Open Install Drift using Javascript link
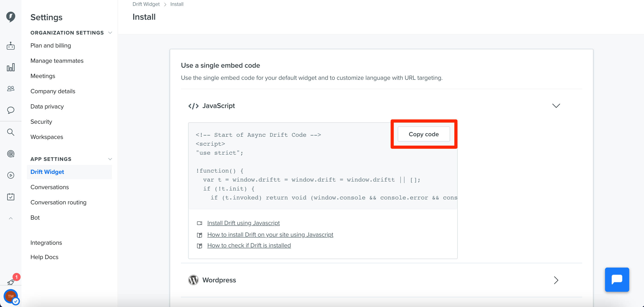 point(243,223)
